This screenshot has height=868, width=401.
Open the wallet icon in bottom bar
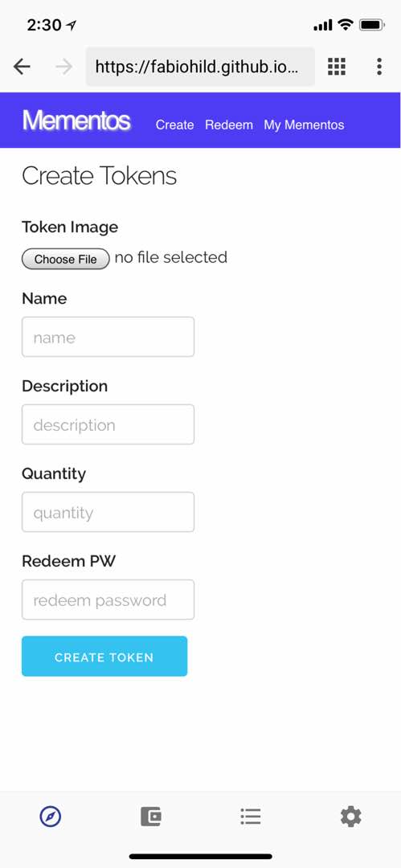(x=150, y=816)
